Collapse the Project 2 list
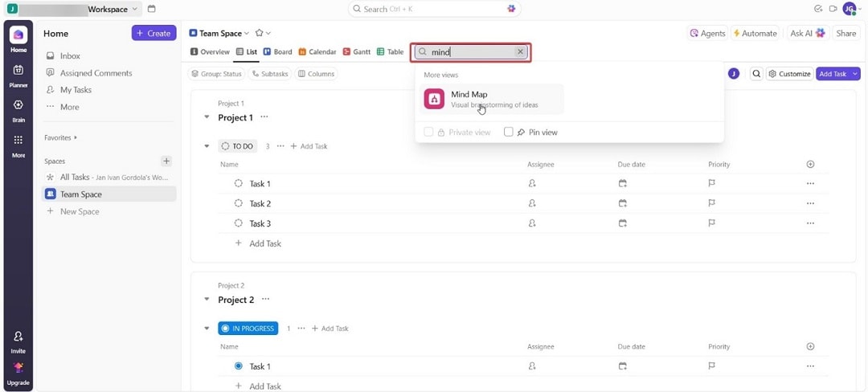Viewport: 868px width, 392px height. pyautogui.click(x=207, y=299)
